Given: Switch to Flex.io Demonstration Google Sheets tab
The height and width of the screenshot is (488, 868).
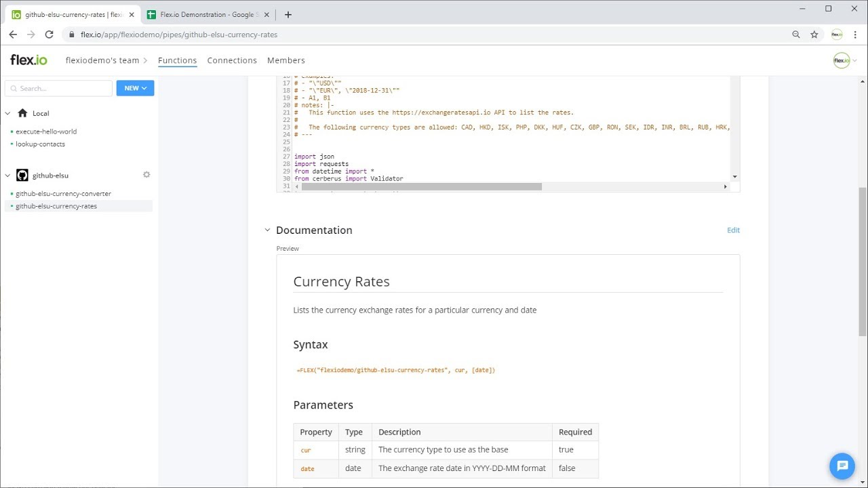Looking at the screenshot, I should coord(207,14).
